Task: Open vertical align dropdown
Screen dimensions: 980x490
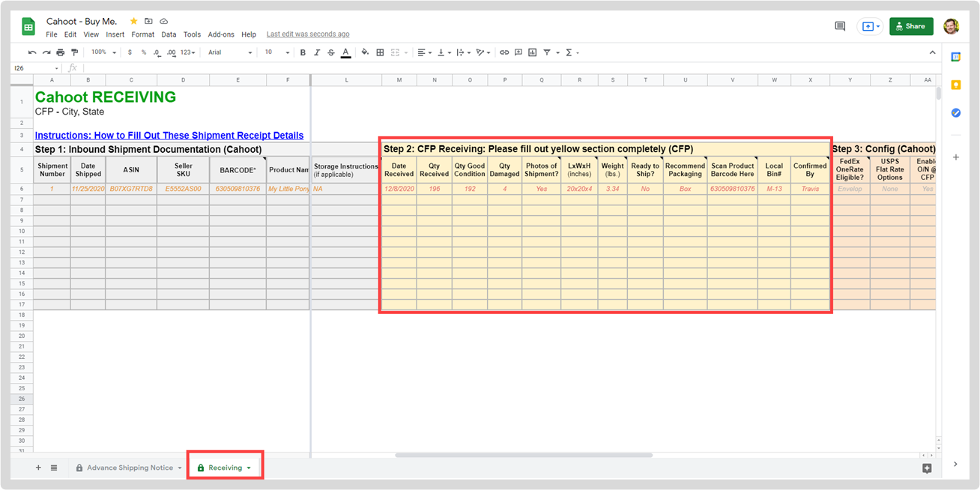Action: click(444, 52)
